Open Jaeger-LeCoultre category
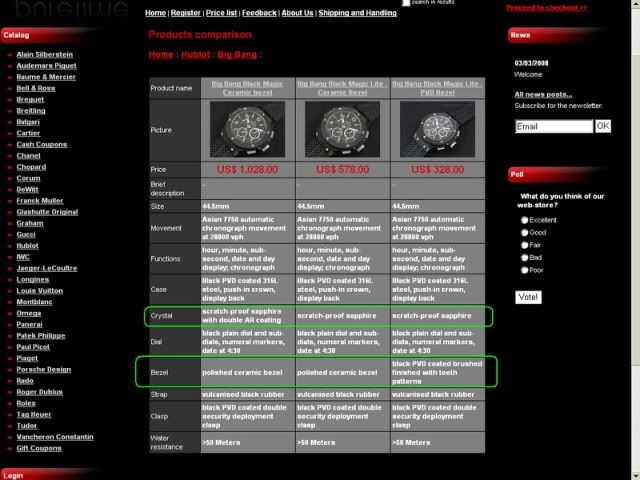 coord(47,268)
